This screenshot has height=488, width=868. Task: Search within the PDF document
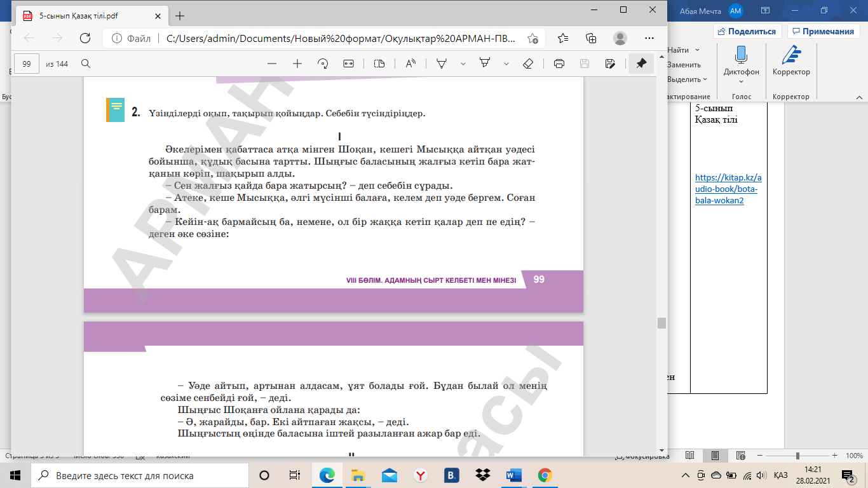(86, 64)
